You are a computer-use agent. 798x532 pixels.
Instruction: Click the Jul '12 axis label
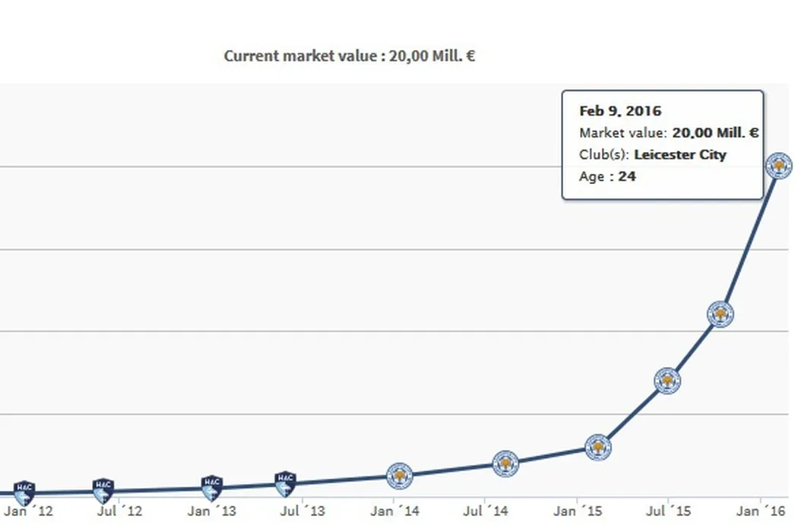[119, 511]
